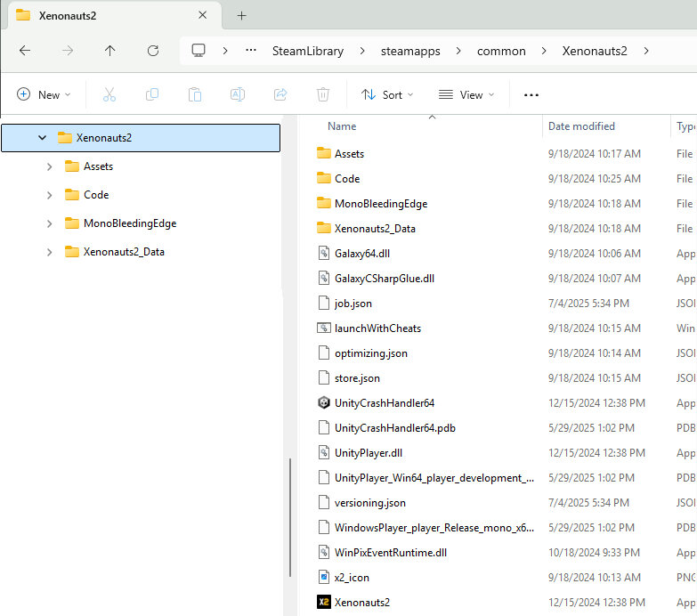
Task: Close the Xenonauts2 tab
Action: coord(203,15)
